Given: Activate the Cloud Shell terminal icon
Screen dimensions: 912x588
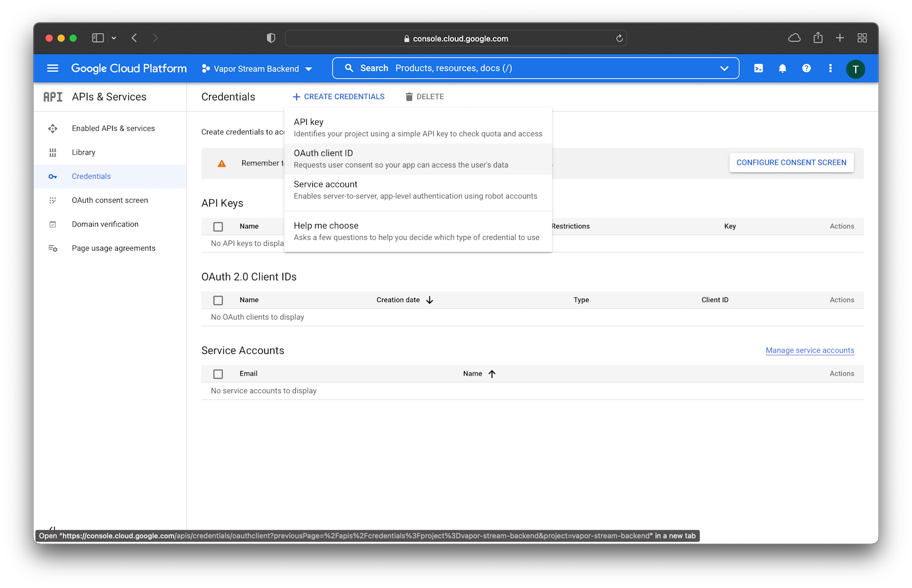Looking at the screenshot, I should click(x=758, y=68).
